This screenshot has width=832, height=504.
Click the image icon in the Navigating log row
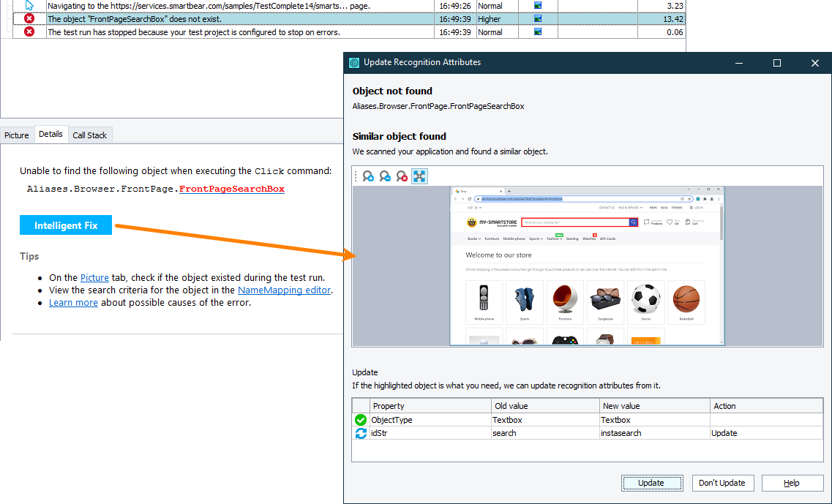[x=536, y=6]
